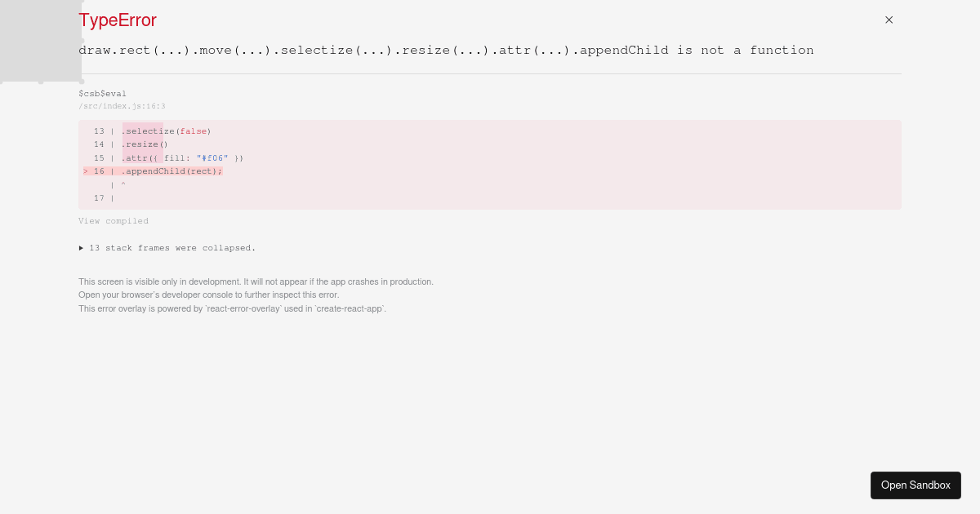Viewport: 980px width, 514px height.
Task: Click the .resize() call on line 14
Action: (144, 144)
